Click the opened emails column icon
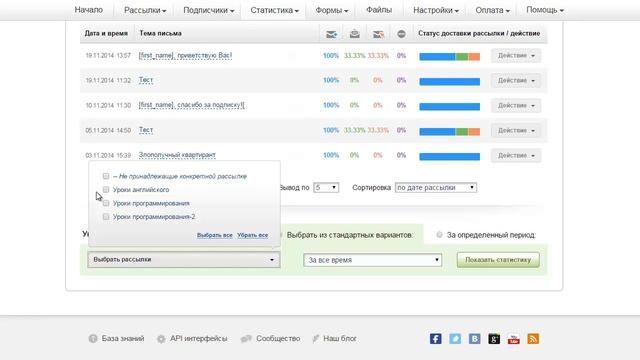The width and height of the screenshot is (640, 360). coord(355,34)
